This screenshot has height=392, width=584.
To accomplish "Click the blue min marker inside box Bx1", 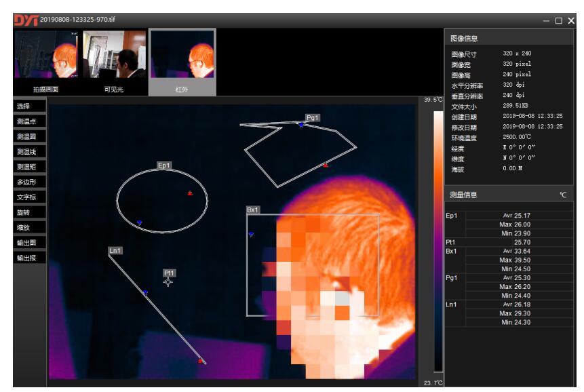I will point(251,234).
